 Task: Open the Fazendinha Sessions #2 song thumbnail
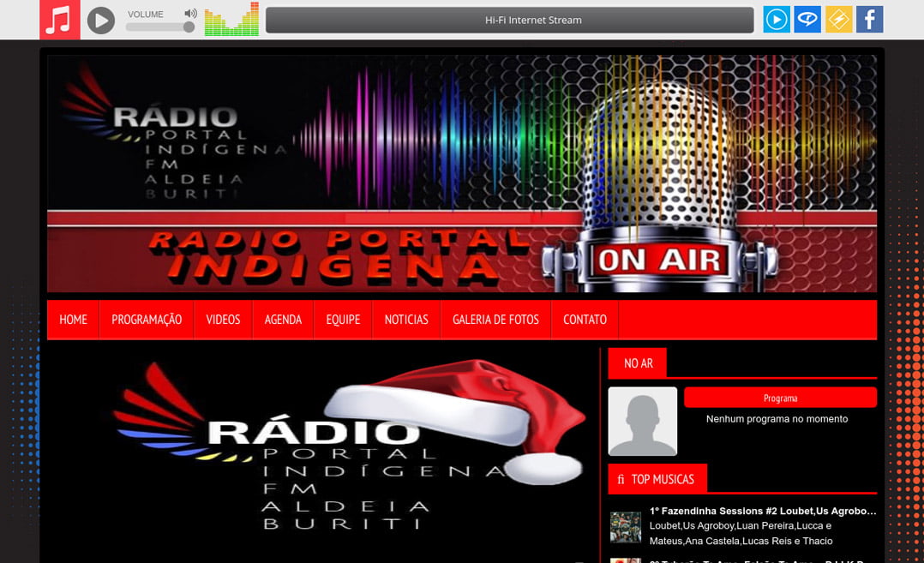pos(626,527)
